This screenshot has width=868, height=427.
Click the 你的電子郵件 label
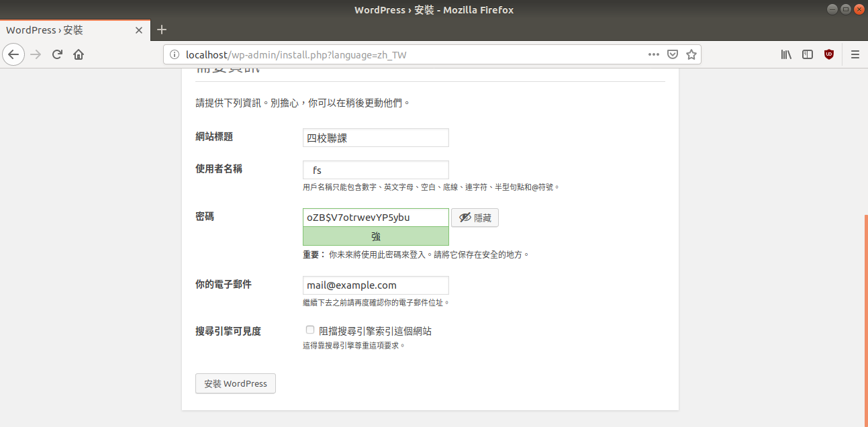tap(224, 284)
